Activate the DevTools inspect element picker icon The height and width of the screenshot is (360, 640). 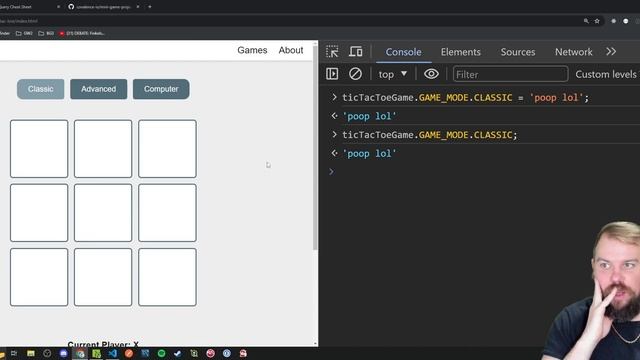(x=332, y=52)
